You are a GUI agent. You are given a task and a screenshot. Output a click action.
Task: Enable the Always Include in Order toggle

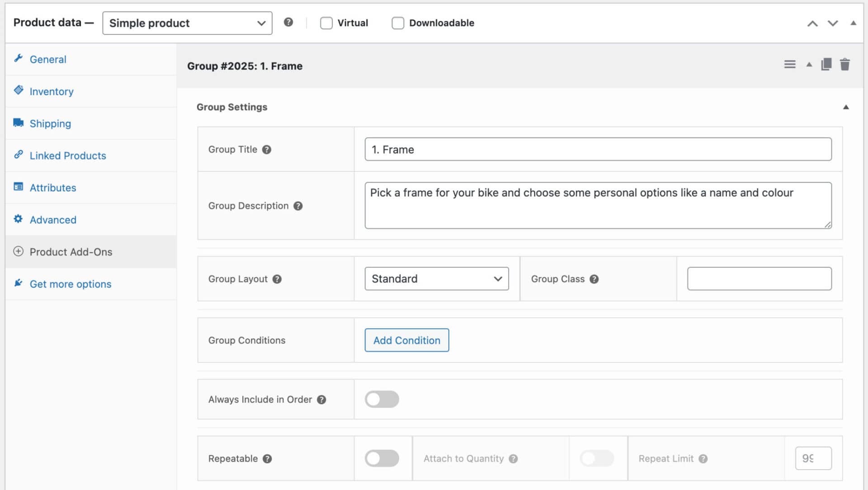tap(382, 399)
